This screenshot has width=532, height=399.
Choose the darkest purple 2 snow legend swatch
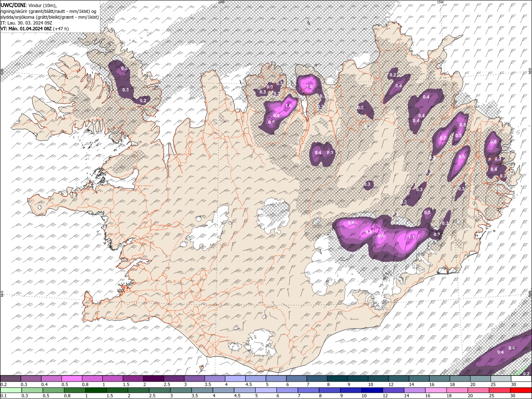[153, 379]
